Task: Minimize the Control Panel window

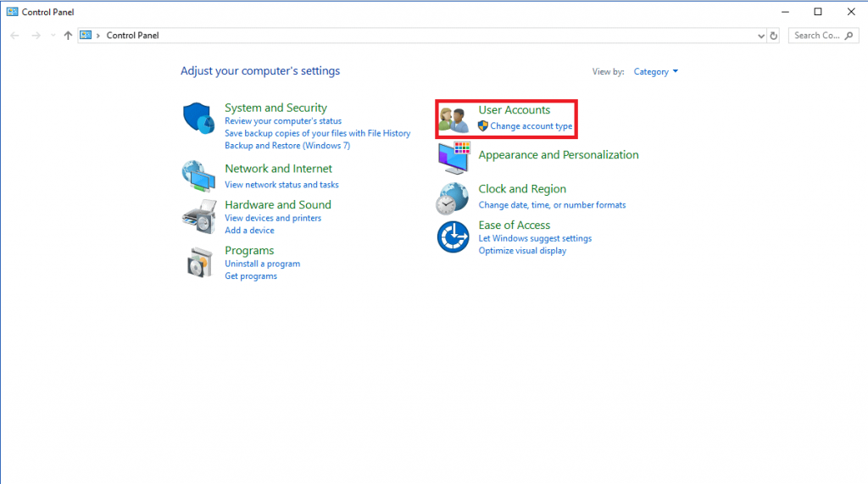Action: tap(785, 12)
